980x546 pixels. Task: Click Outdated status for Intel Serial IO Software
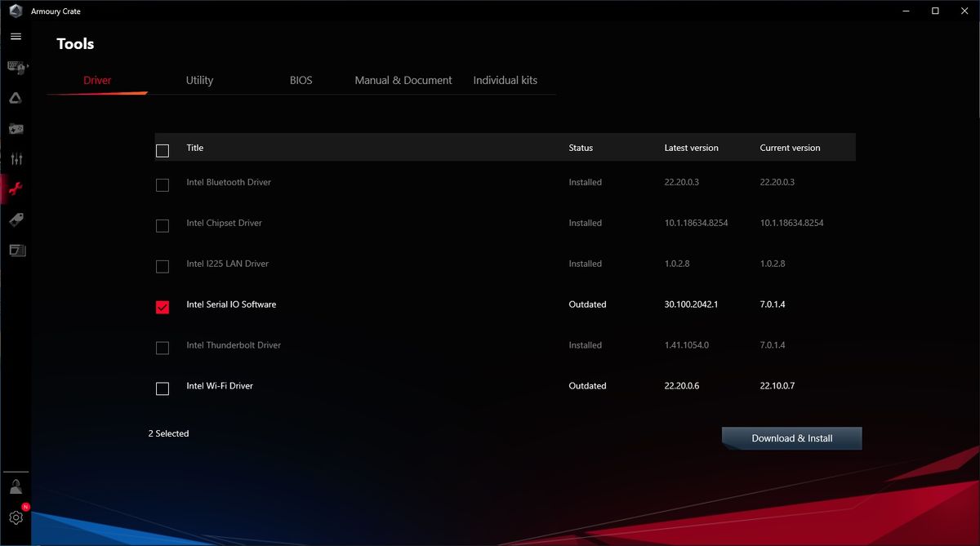click(x=587, y=304)
